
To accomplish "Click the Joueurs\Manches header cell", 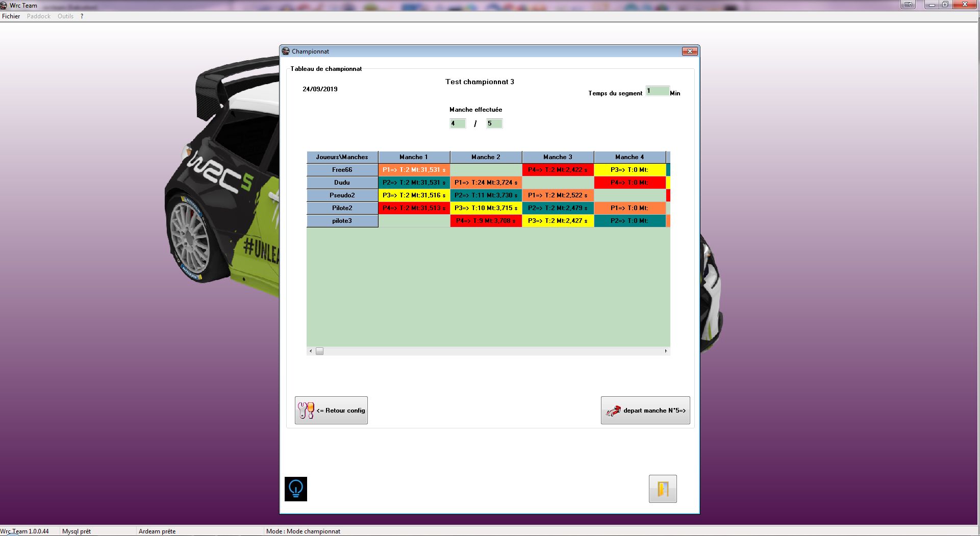I will (342, 157).
